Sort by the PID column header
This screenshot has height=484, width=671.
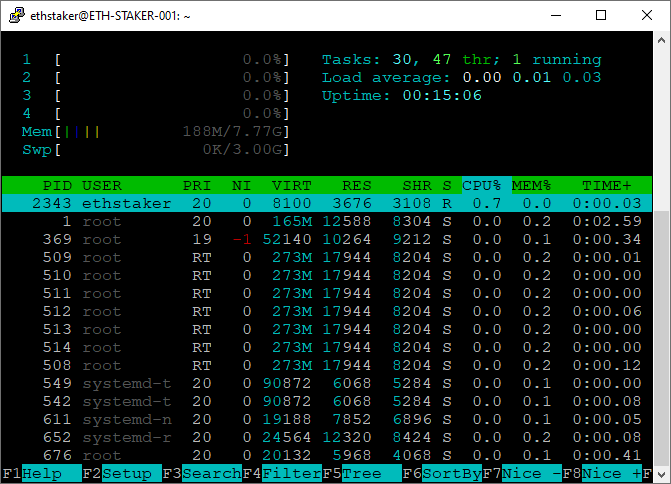tap(57, 186)
